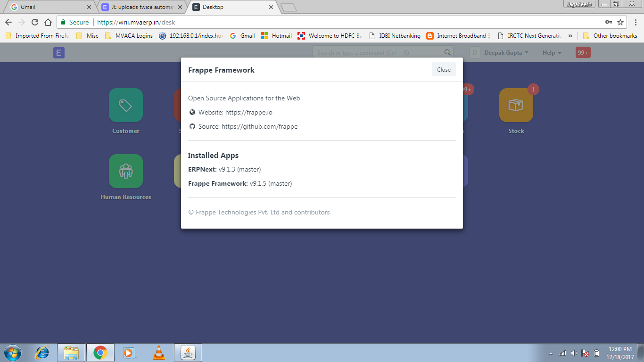Open the Stock module icon
This screenshot has height=362, width=644.
(516, 105)
